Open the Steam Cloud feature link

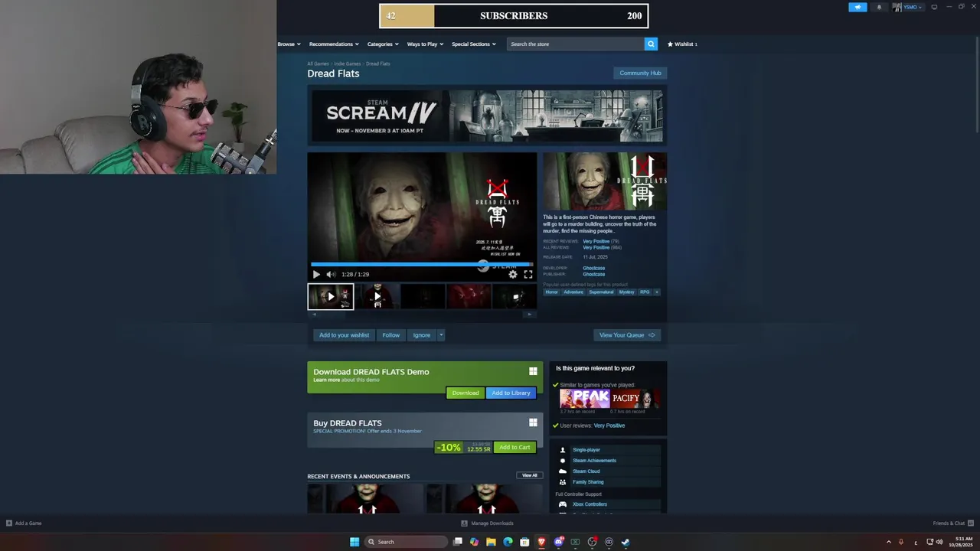coord(586,471)
